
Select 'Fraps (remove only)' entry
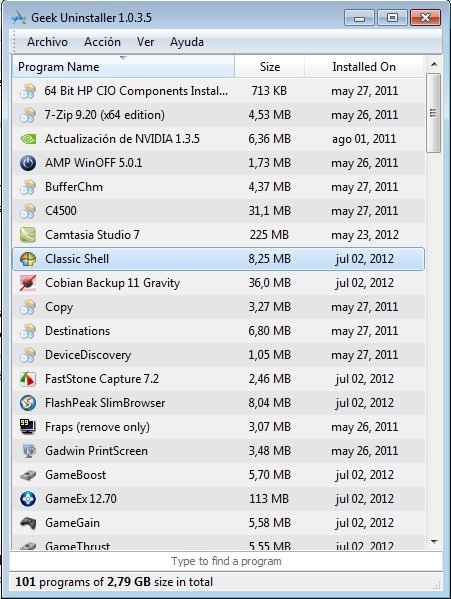[x=97, y=427]
